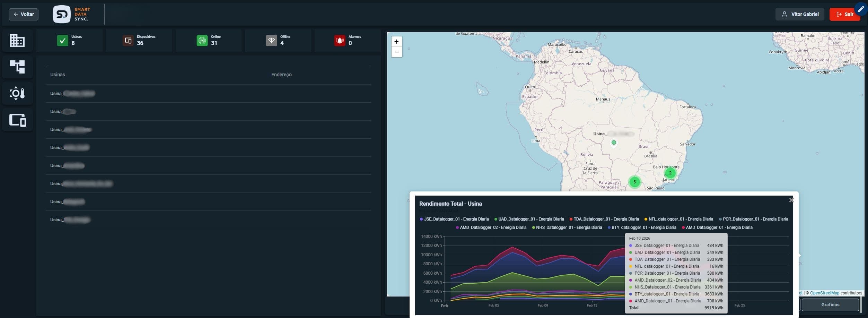The image size is (868, 318).
Task: Open the building/plants sidebar icon
Action: 17,41
